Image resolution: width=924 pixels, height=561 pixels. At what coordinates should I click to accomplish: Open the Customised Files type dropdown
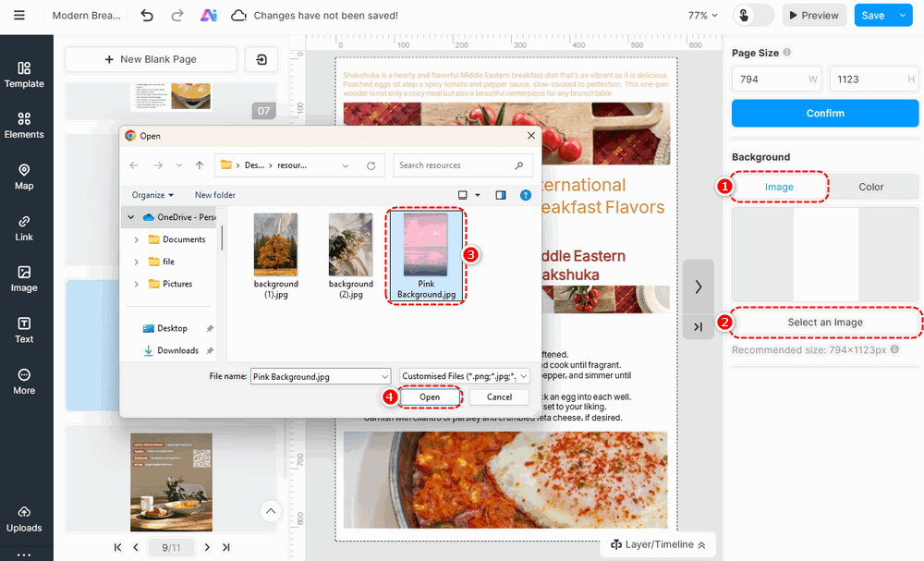[x=465, y=376]
